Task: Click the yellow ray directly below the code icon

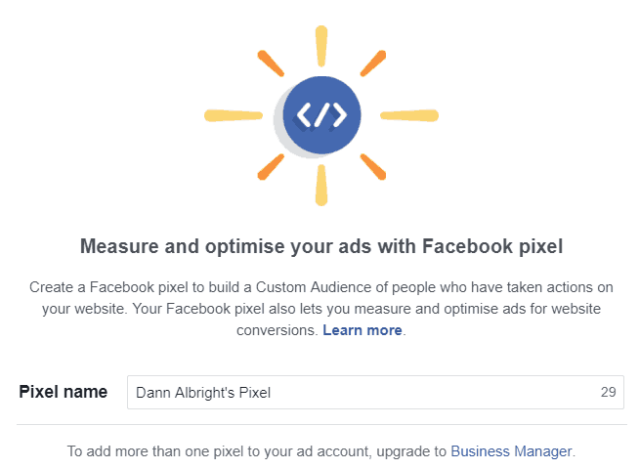Action: (321, 184)
